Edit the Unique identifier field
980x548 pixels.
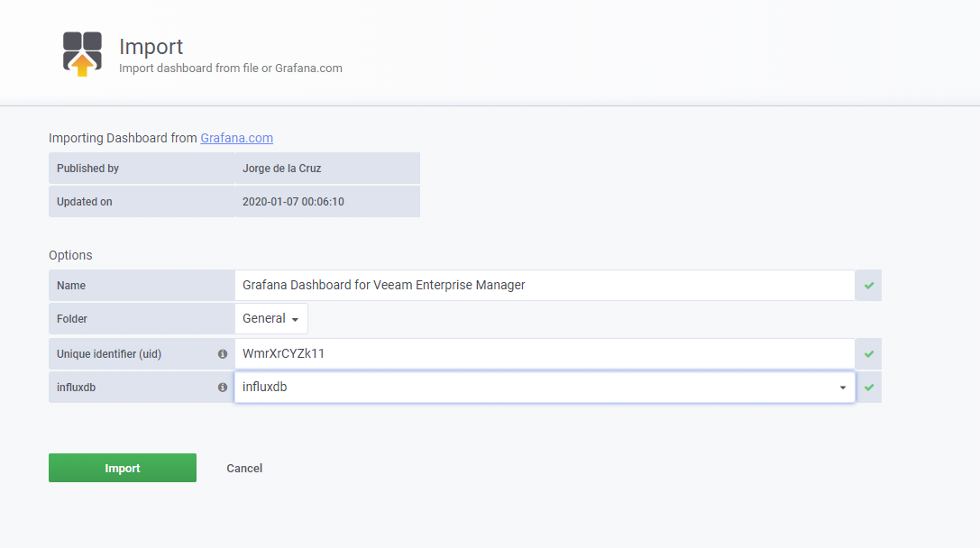point(545,353)
